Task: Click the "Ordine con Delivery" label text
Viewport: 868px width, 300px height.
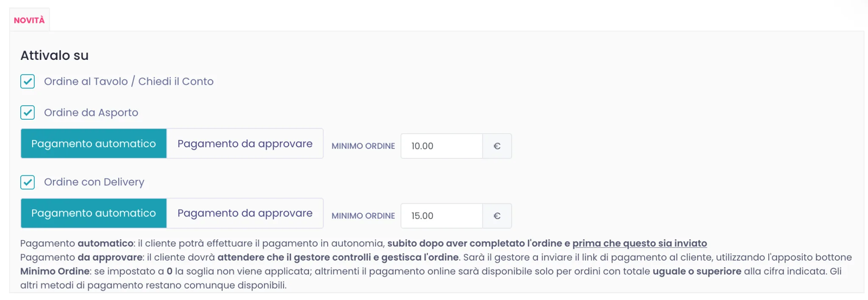Action: 94,182
